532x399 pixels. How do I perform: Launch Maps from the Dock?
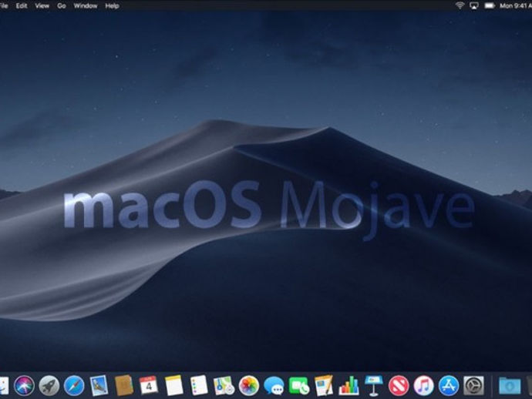(224, 386)
